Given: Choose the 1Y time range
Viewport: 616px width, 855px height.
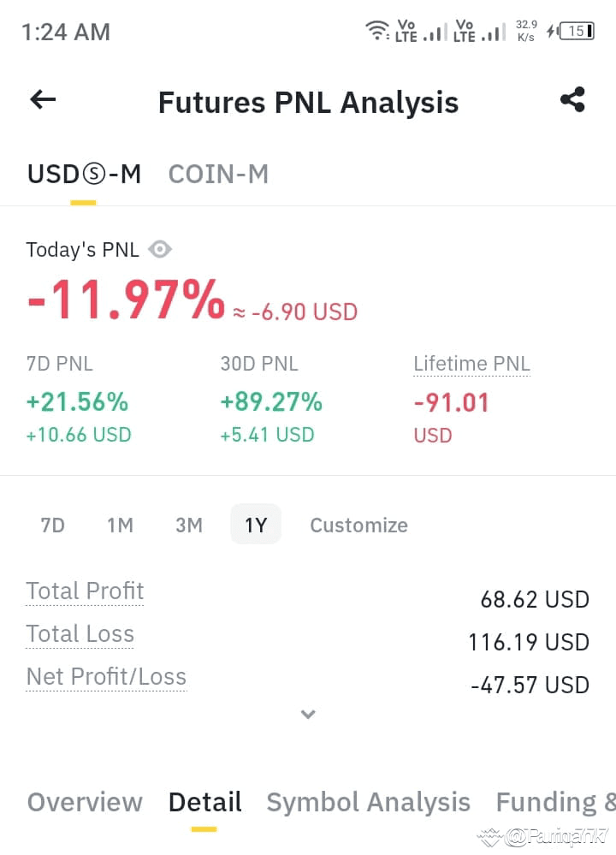Looking at the screenshot, I should coord(256,525).
